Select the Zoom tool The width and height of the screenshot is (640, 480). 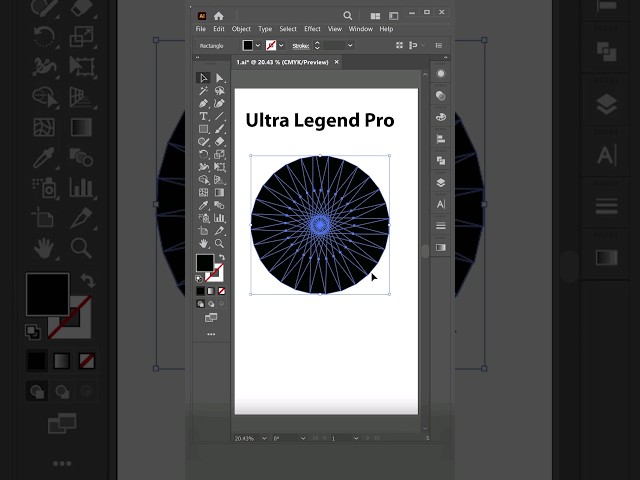219,244
